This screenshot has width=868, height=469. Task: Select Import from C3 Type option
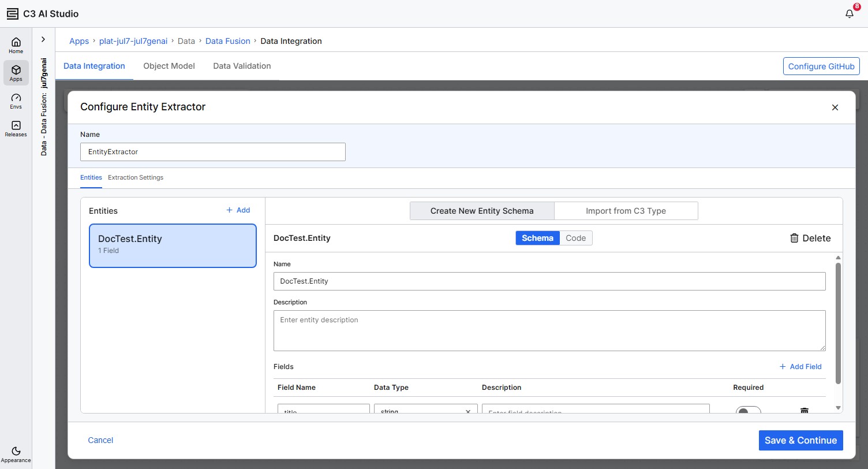pyautogui.click(x=626, y=211)
